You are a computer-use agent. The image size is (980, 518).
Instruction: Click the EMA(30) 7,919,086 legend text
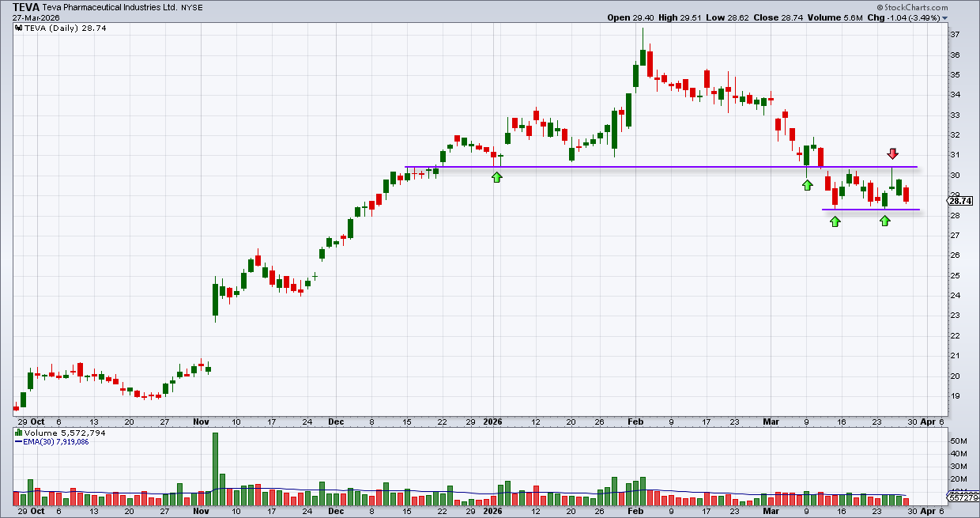[x=57, y=441]
